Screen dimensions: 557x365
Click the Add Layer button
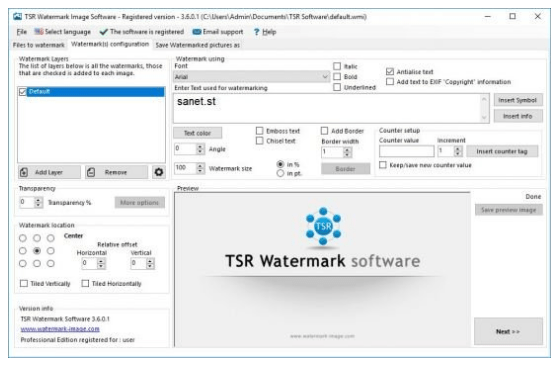click(49, 172)
